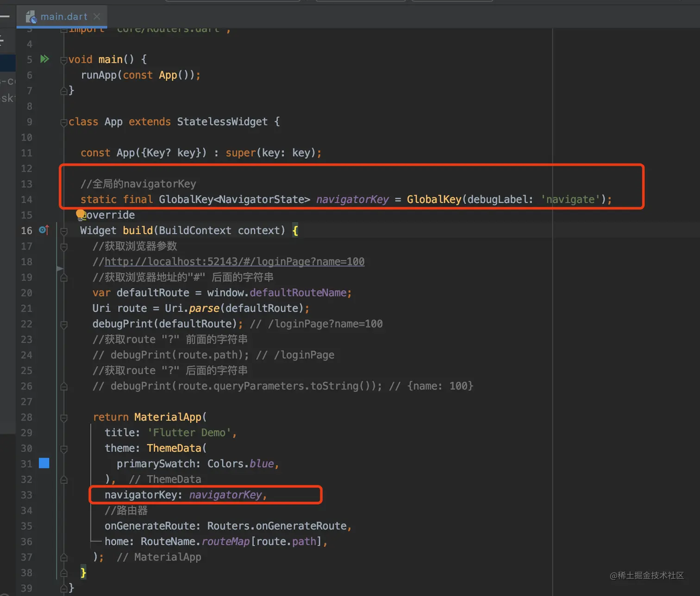Run main() using the green gutter arrow
This screenshot has width=700, height=596.
(x=44, y=59)
